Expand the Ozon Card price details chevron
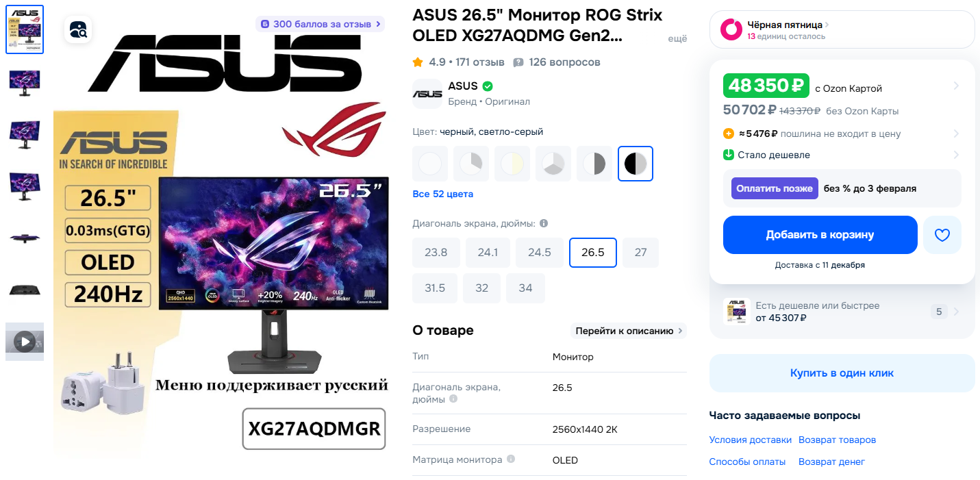This screenshot has width=980, height=480. point(956,86)
